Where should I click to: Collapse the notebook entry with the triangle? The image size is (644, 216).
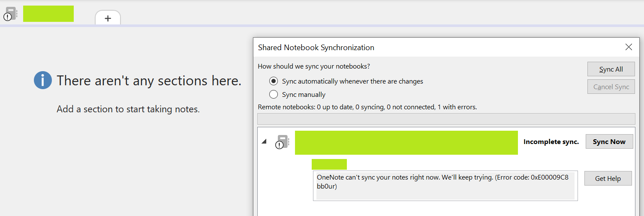pos(264,142)
